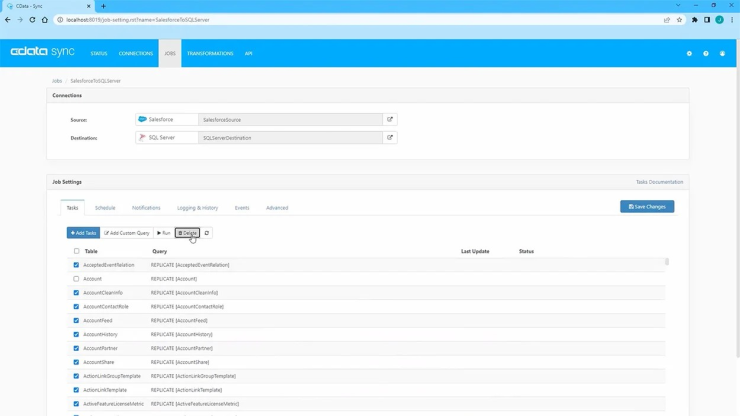Uncheck the AccountFeed table checkbox
The height and width of the screenshot is (416, 740).
click(76, 321)
